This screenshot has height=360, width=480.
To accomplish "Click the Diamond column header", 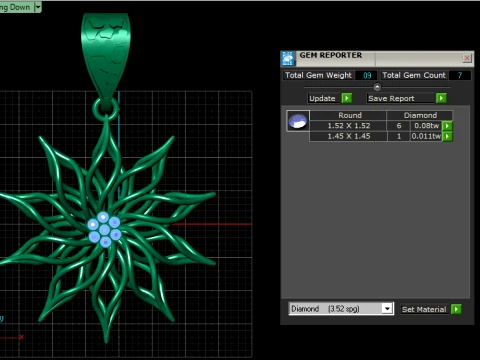I will pyautogui.click(x=420, y=115).
